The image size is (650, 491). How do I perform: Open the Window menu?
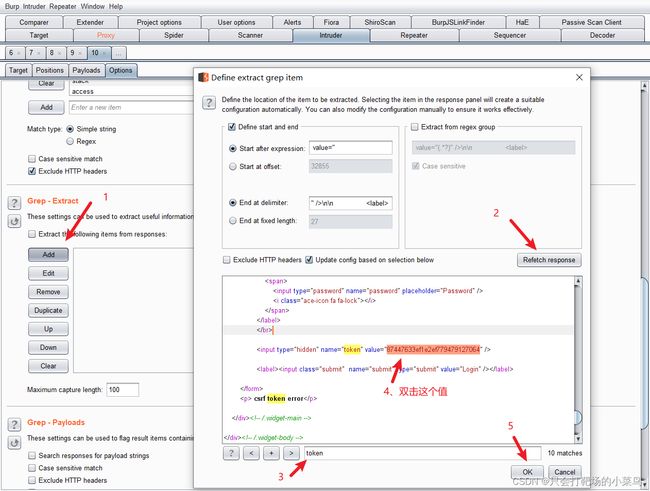(92, 7)
